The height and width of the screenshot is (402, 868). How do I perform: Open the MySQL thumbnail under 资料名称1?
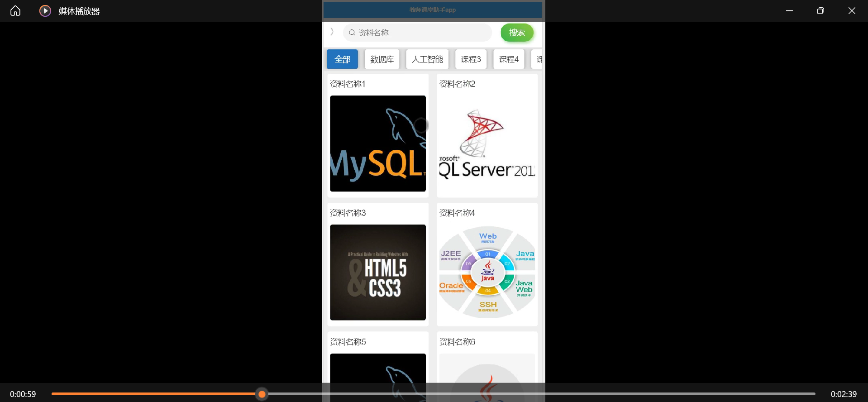pos(378,144)
